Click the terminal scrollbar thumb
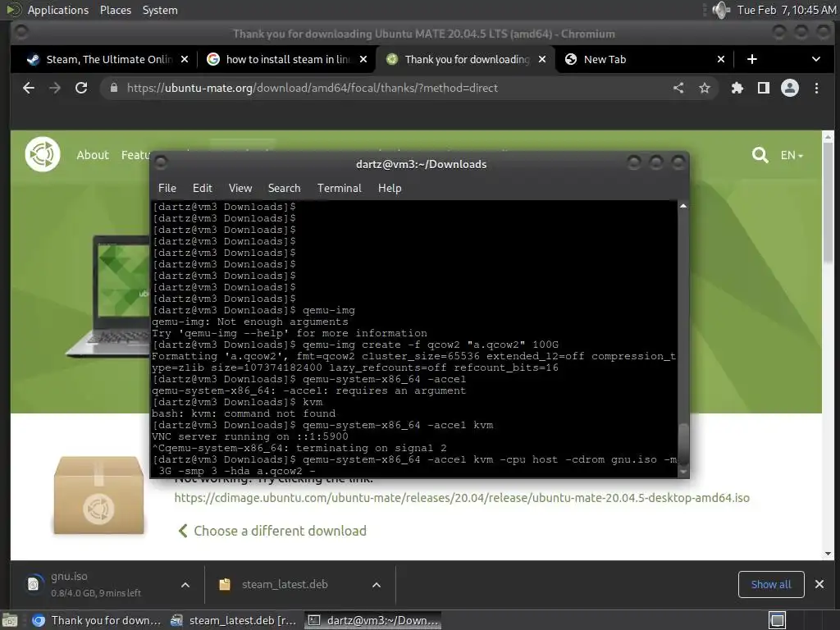Screen dimensions: 840x630 [x=683, y=445]
